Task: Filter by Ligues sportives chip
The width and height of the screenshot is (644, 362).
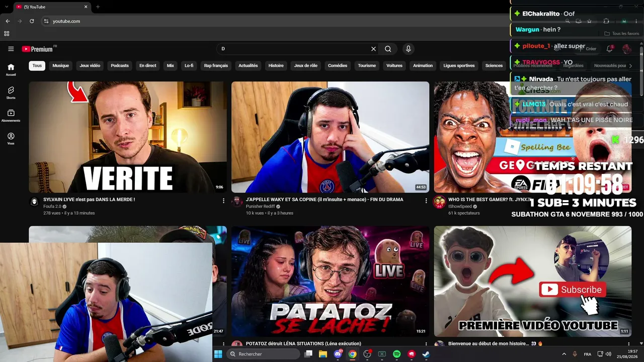Action: coord(459,65)
